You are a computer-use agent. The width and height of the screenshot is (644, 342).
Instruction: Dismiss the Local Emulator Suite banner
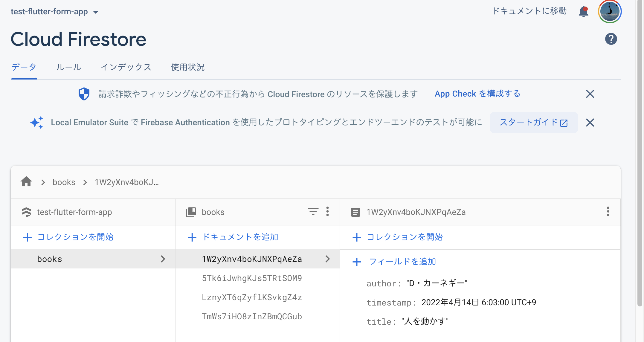pyautogui.click(x=590, y=123)
